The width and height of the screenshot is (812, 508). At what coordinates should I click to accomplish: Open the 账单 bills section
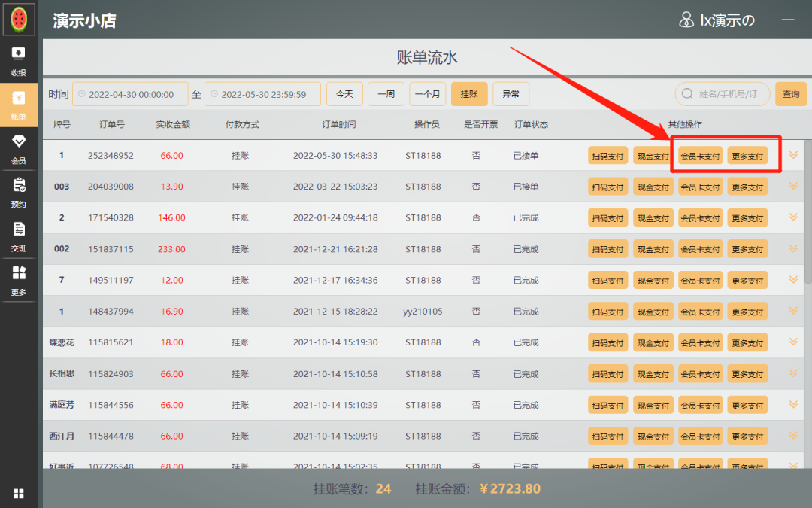[19, 105]
